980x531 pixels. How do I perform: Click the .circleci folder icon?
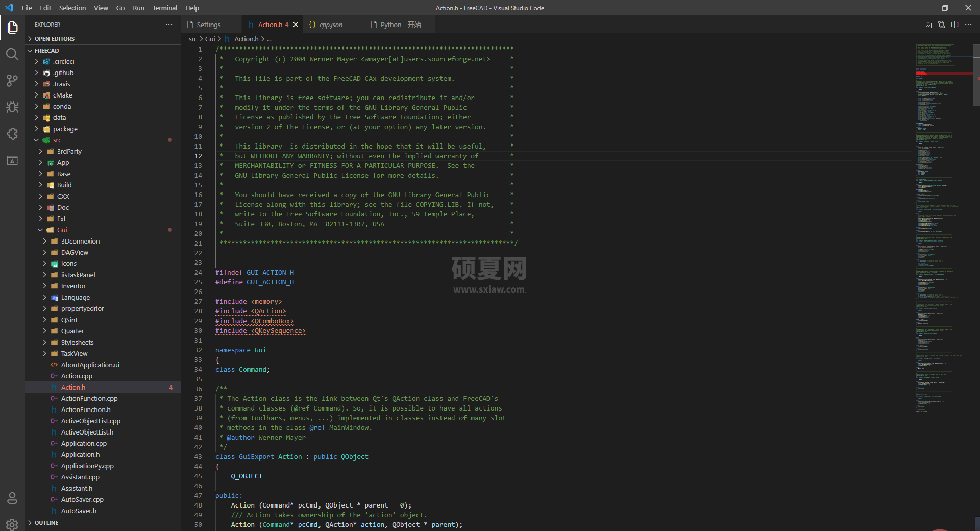tap(46, 62)
